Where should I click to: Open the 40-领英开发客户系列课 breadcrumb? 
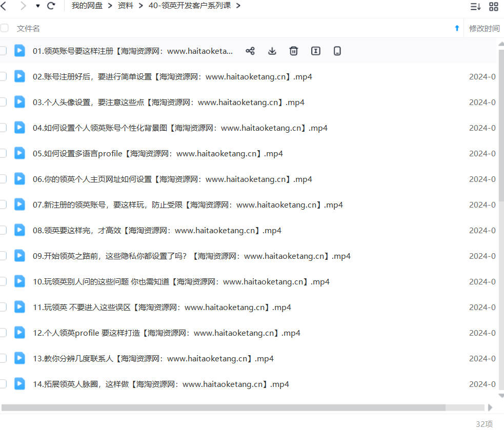tap(190, 6)
